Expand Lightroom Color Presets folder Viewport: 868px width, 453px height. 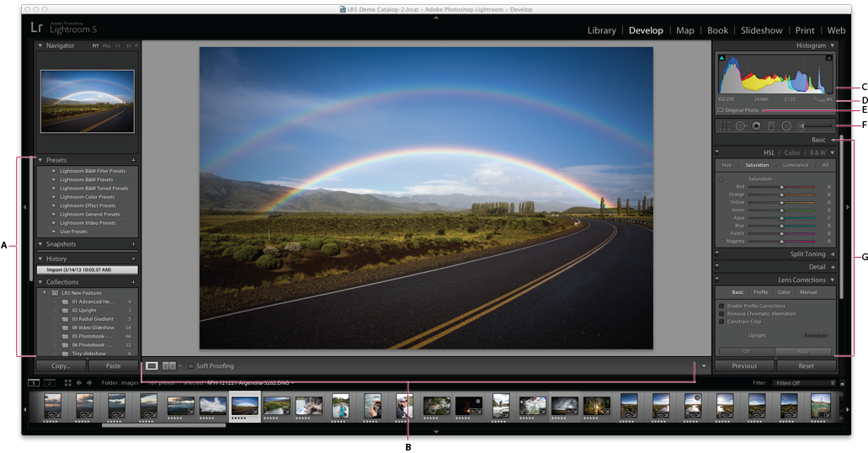[54, 197]
